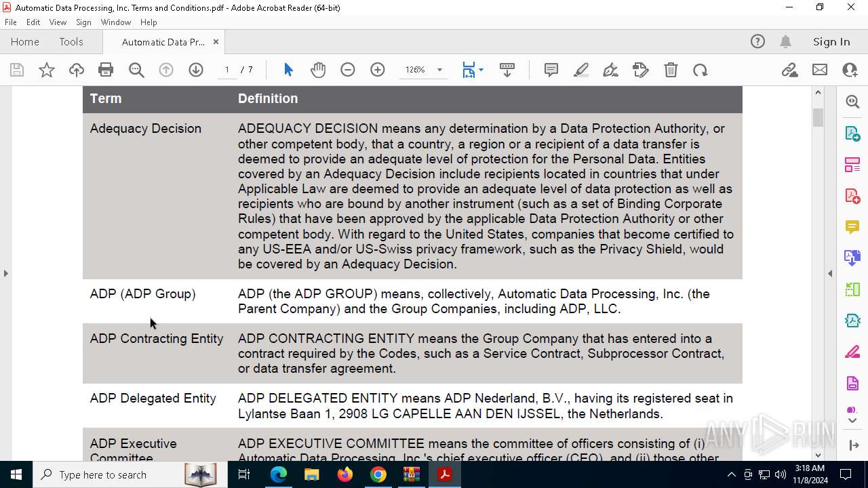The height and width of the screenshot is (488, 868).
Task: Open Microsoft Edge from taskbar
Action: point(279,474)
